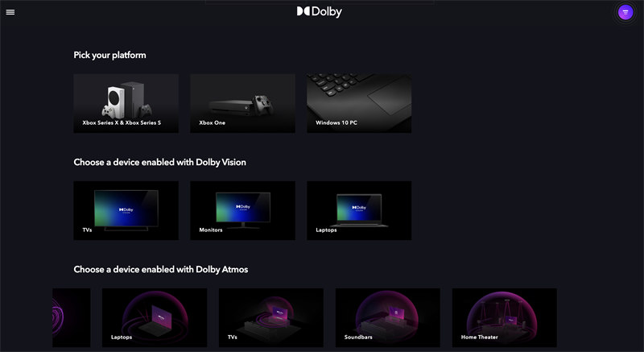Choose the Dolby Atmos Soundbars card

(x=388, y=317)
